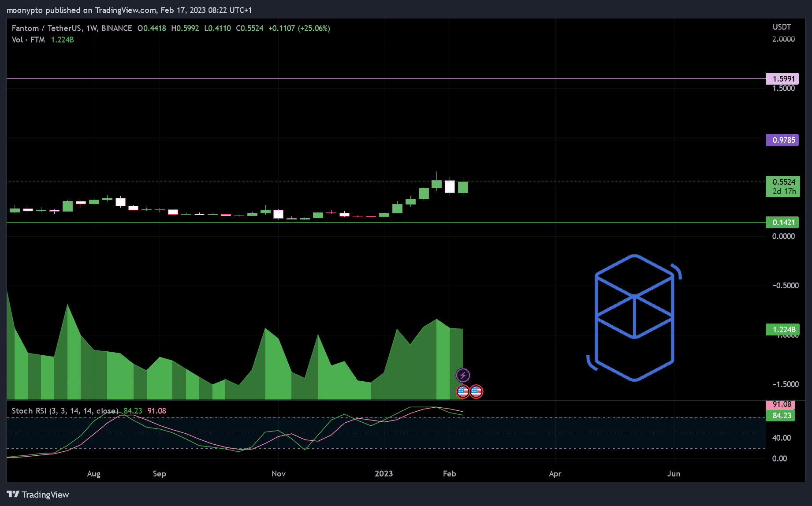
Task: Click the 91.08 Stoch RSI axis label
Action: click(x=781, y=404)
